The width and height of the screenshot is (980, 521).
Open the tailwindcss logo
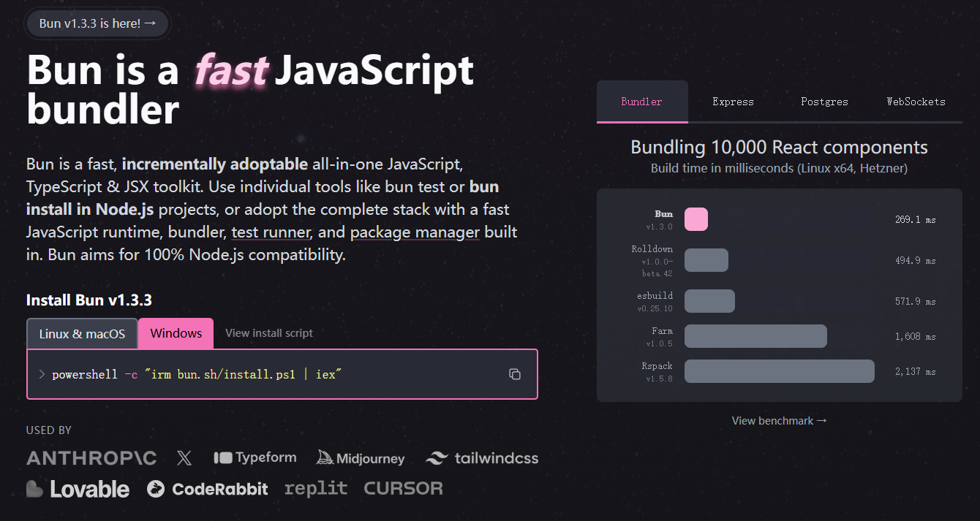(x=482, y=458)
